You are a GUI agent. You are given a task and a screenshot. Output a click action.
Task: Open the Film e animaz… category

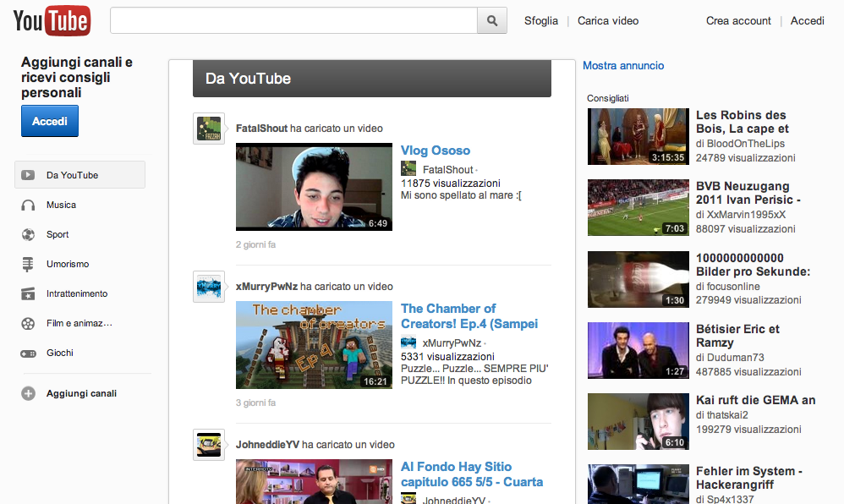tap(79, 323)
